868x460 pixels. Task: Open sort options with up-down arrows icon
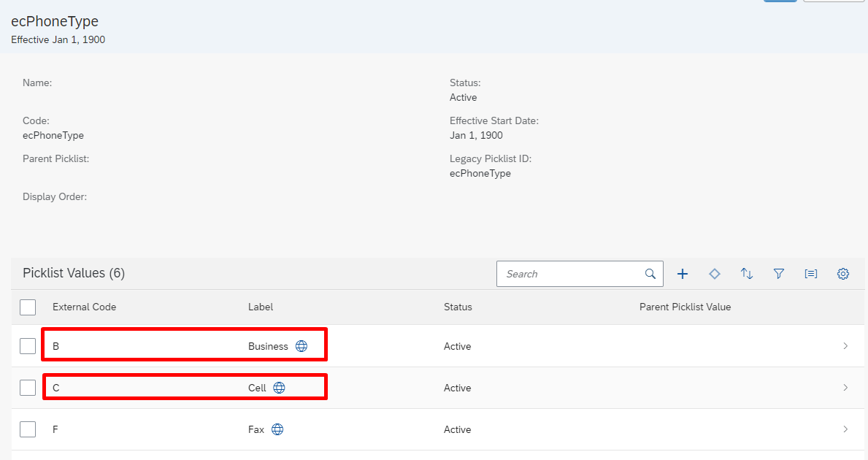pos(747,274)
